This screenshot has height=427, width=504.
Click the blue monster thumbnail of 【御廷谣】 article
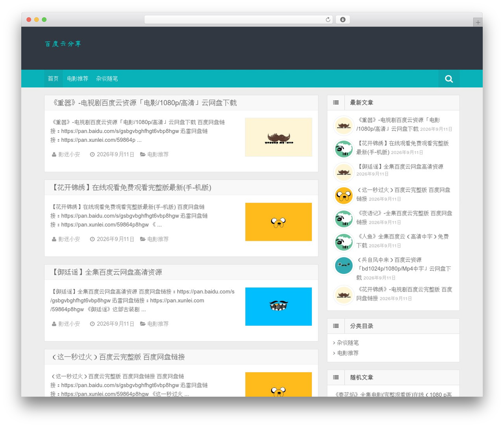click(278, 306)
